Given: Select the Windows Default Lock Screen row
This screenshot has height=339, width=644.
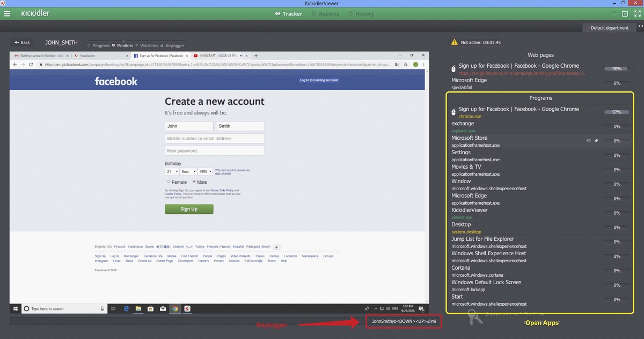Looking at the screenshot, I should pyautogui.click(x=540, y=285).
